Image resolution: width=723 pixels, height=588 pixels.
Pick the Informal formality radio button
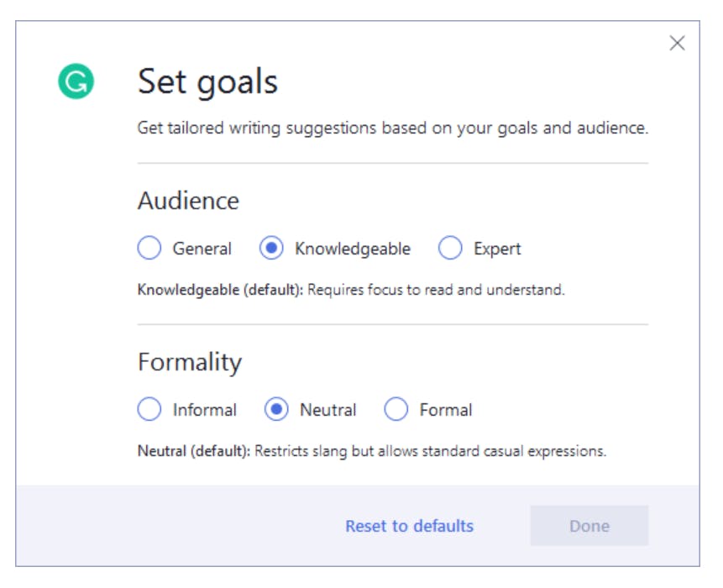point(149,410)
